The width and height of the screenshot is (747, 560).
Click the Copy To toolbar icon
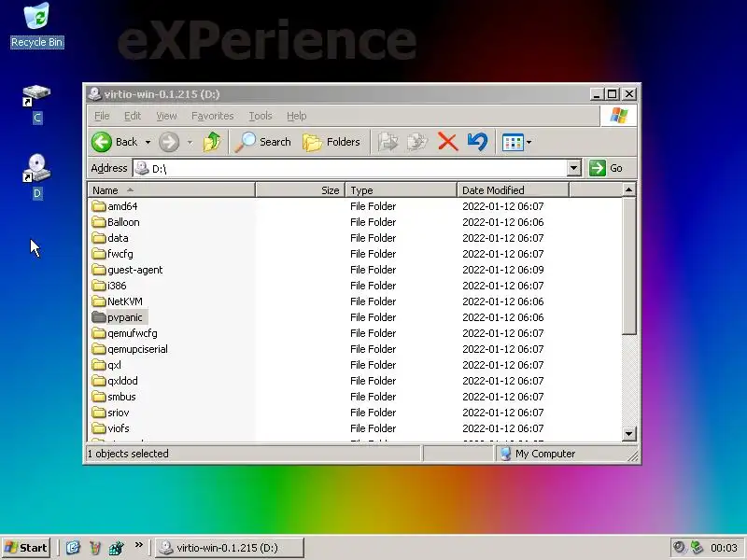click(x=417, y=142)
